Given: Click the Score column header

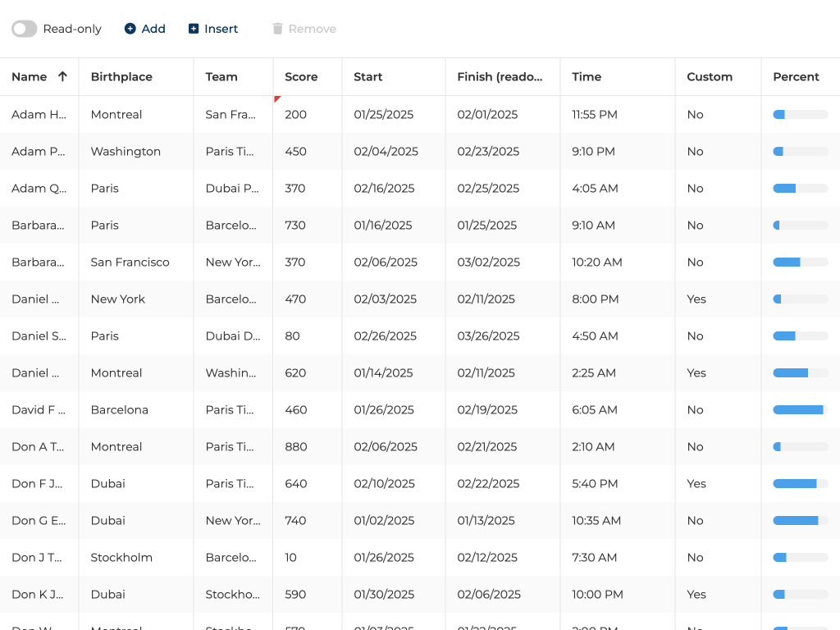Looking at the screenshot, I should click(x=301, y=76).
